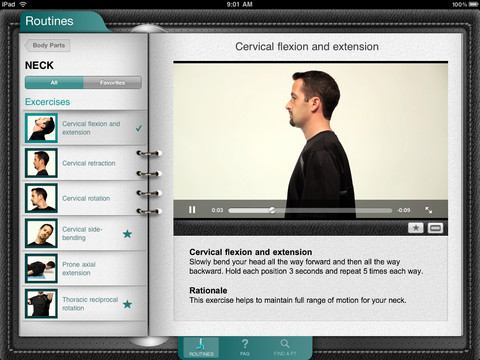Open Cervical flexion and extension thumbnail
This screenshot has height=360, width=480.
41,128
